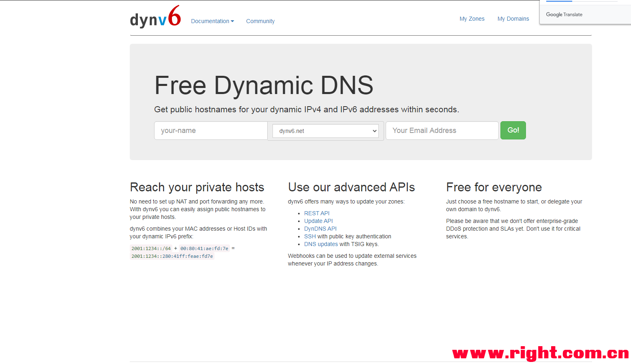Open the DNS updates link

tap(321, 244)
